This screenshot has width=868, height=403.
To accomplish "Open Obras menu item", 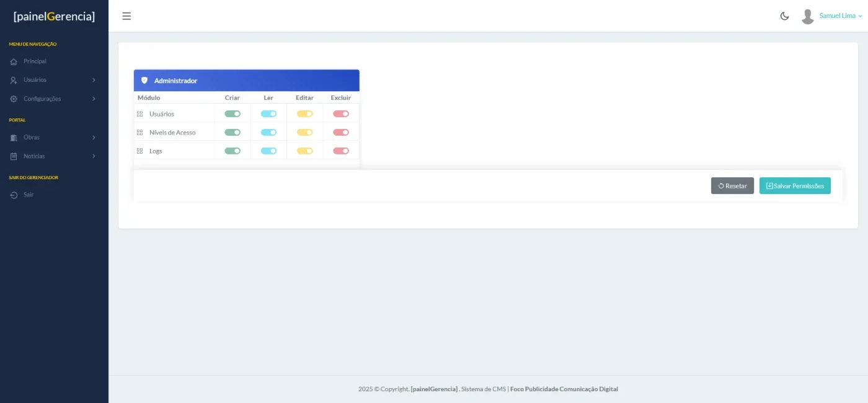I will [54, 138].
